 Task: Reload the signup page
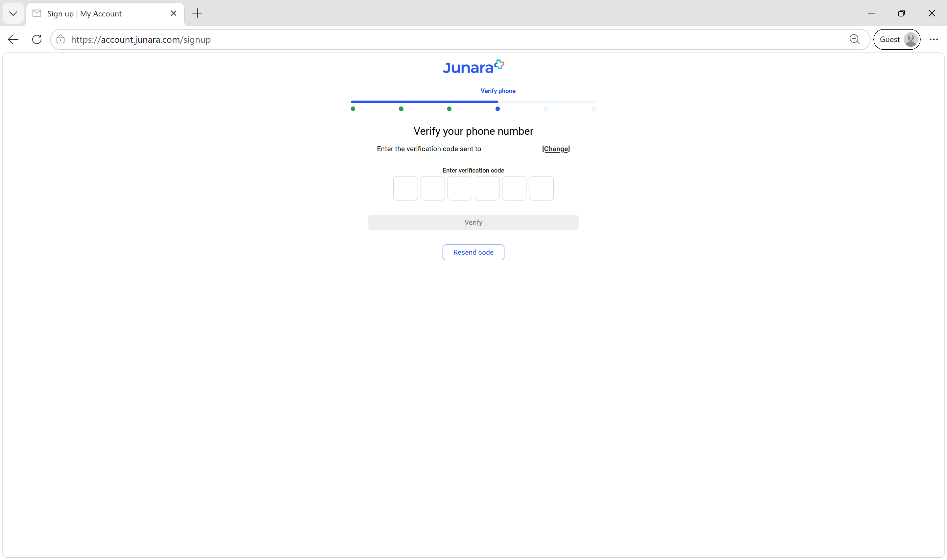tap(36, 40)
